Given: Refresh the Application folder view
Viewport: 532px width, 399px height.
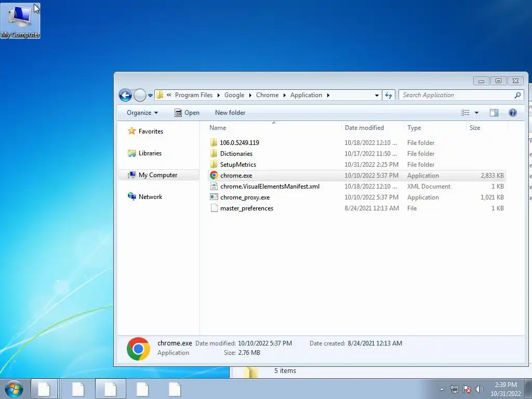Looking at the screenshot, I should pos(389,96).
